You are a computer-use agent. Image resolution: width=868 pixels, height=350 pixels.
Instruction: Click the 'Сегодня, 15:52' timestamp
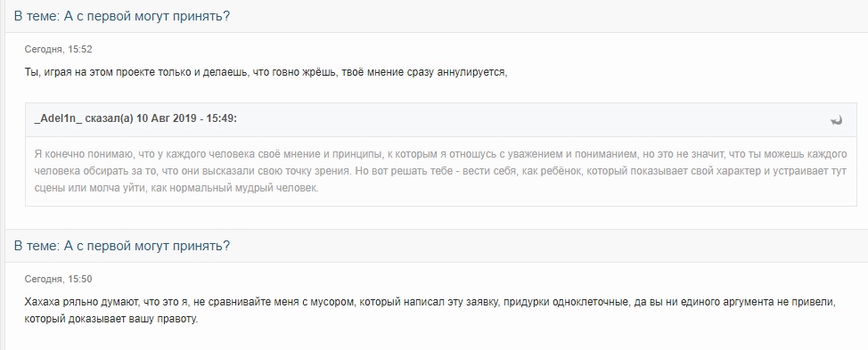[x=58, y=49]
